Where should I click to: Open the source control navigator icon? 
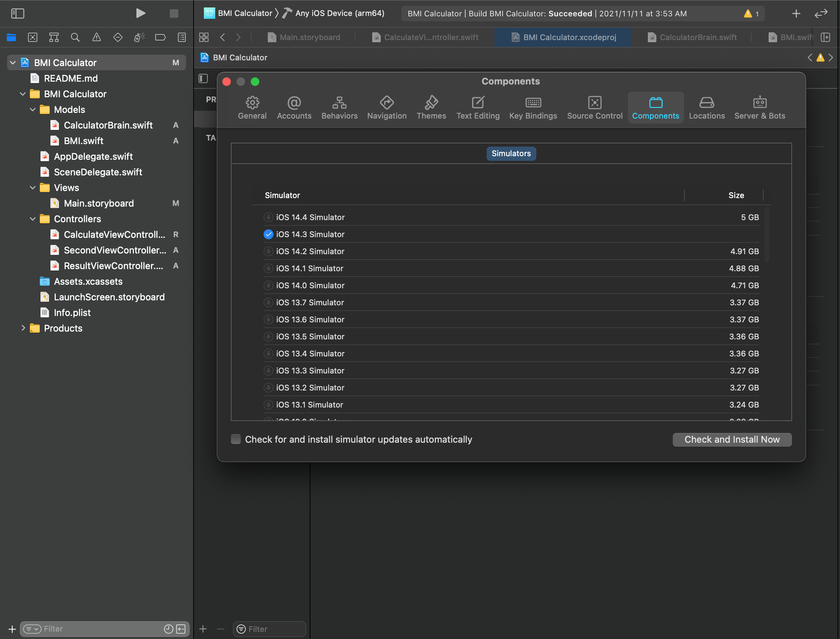[x=33, y=37]
